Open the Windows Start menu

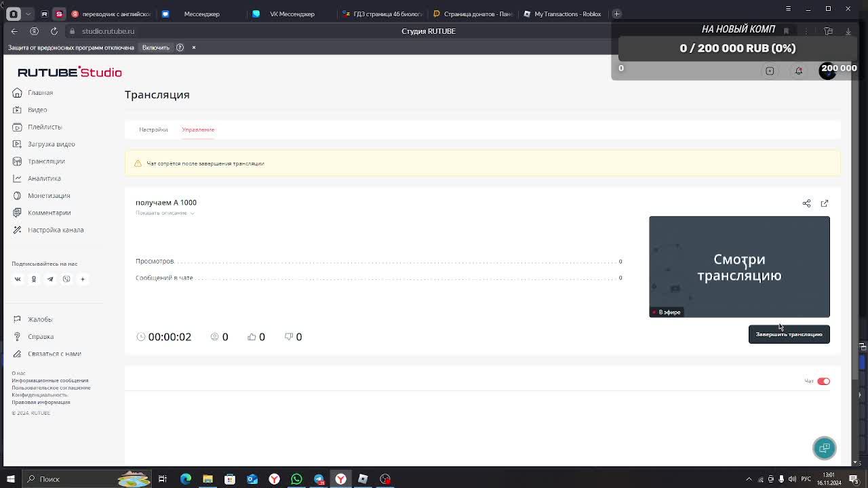[11, 479]
